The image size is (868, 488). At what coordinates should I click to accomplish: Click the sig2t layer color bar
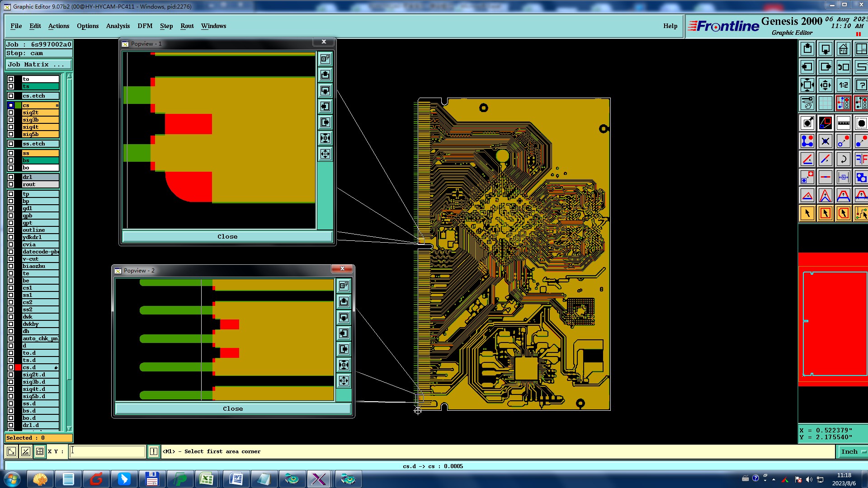(x=40, y=113)
